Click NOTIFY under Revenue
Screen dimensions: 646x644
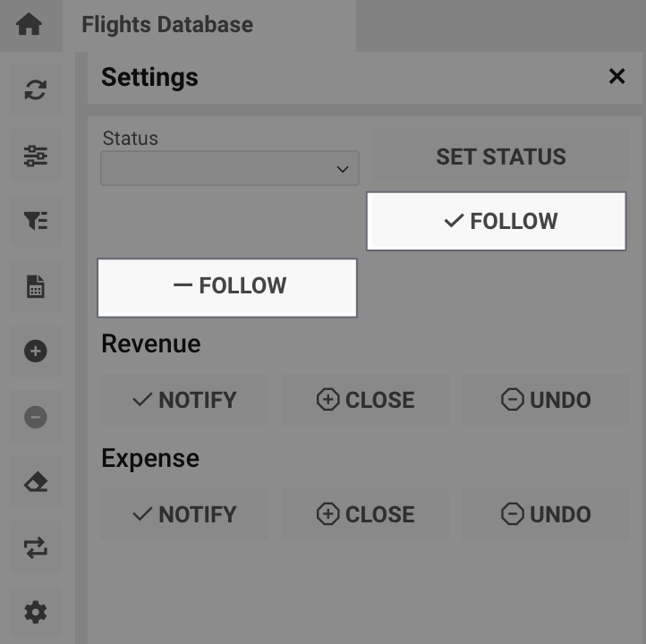point(183,400)
